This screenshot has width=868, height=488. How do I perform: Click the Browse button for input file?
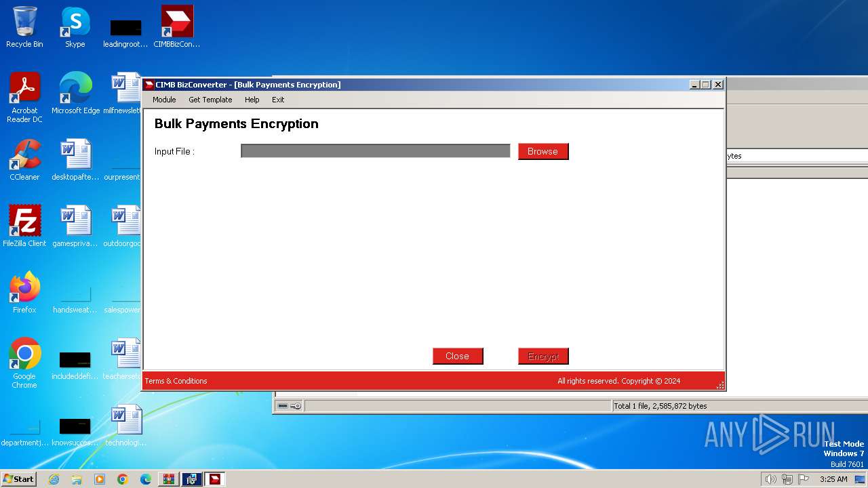543,151
